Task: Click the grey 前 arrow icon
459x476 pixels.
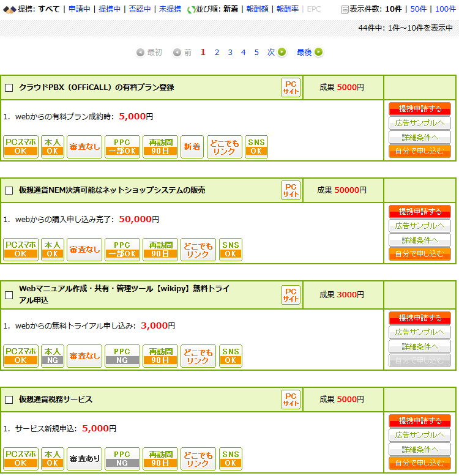Action: point(177,53)
